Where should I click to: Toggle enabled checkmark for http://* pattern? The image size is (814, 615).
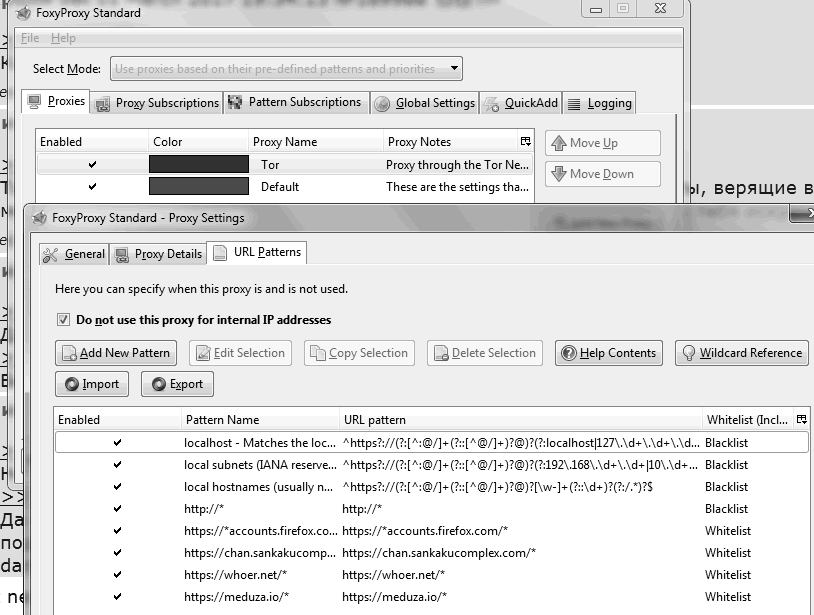[117, 509]
